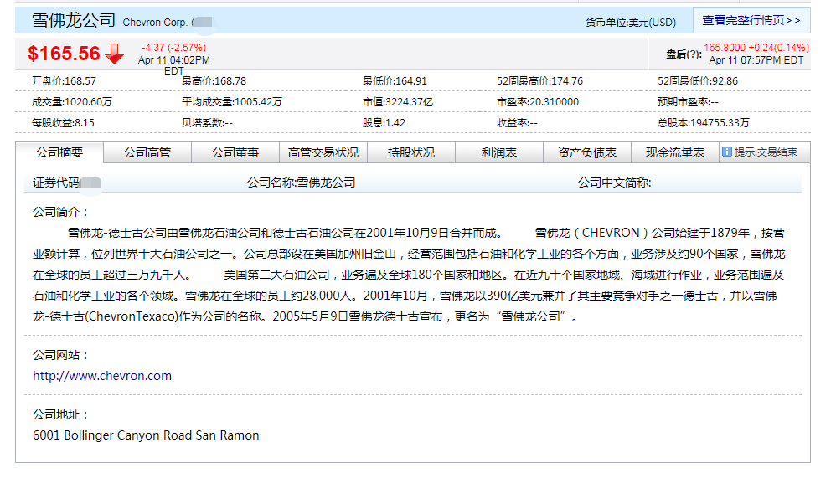Click the 成交量:1020.60万 entry

71,102
